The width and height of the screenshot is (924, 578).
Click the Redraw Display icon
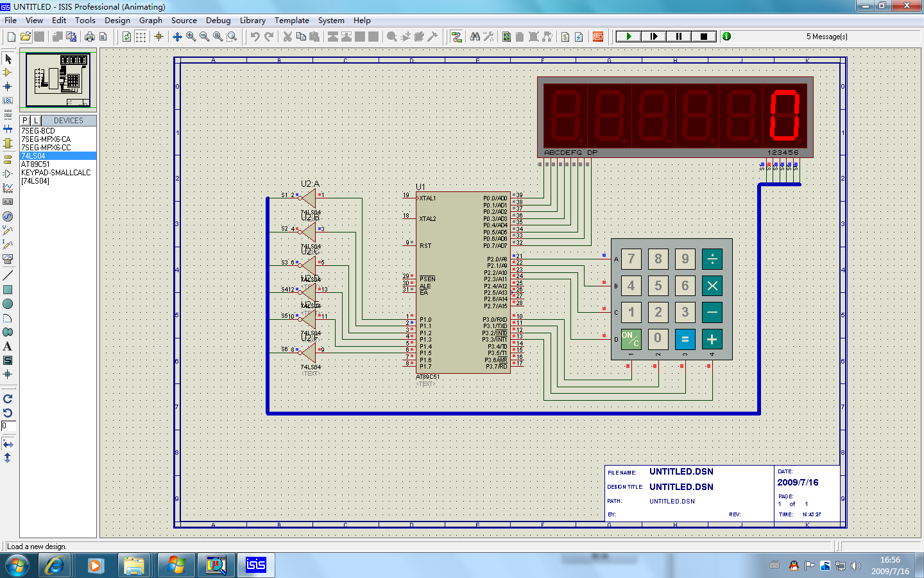[126, 37]
